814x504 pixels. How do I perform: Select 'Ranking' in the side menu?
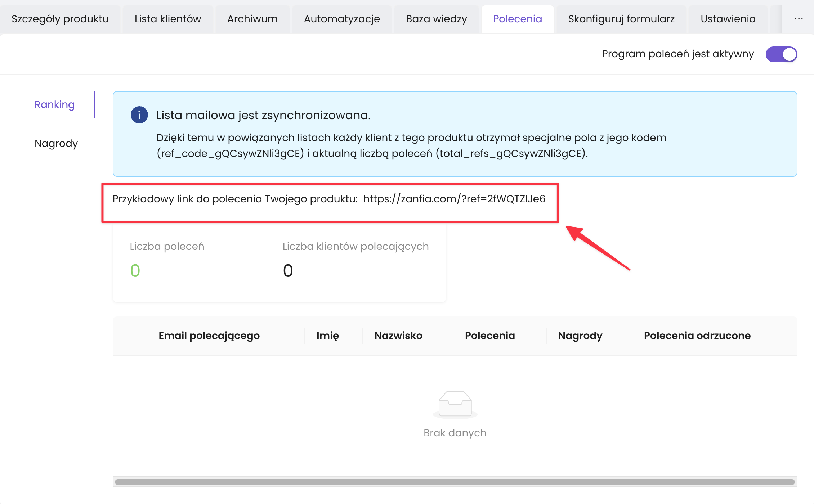[55, 104]
